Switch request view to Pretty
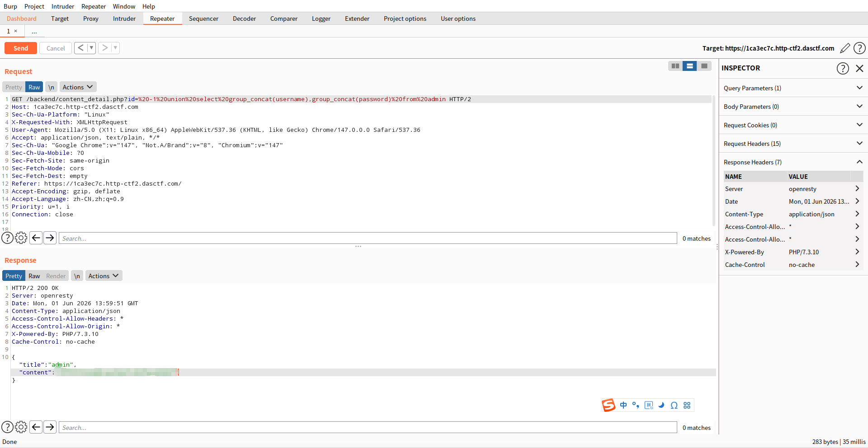Image resolution: width=868 pixels, height=448 pixels. (x=14, y=87)
